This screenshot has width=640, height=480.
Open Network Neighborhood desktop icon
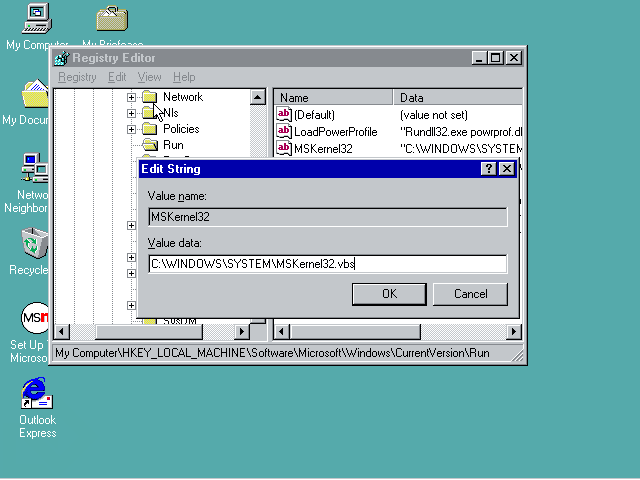[x=35, y=168]
